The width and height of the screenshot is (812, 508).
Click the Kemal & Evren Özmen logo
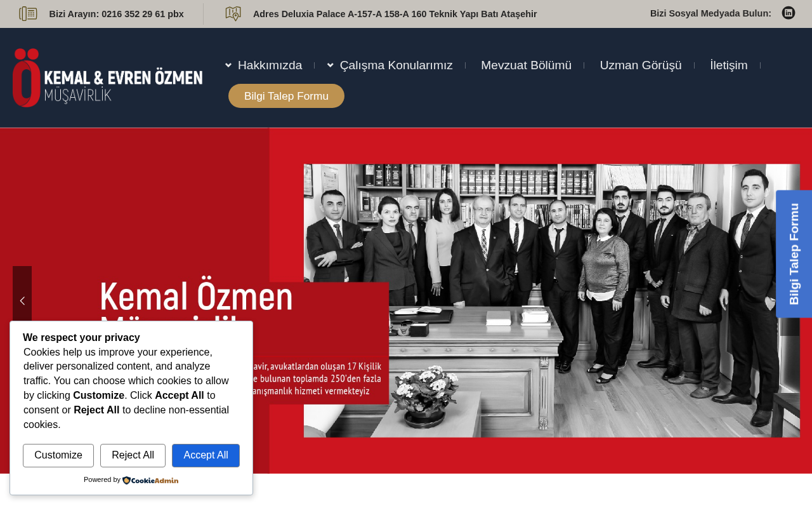[108, 77]
